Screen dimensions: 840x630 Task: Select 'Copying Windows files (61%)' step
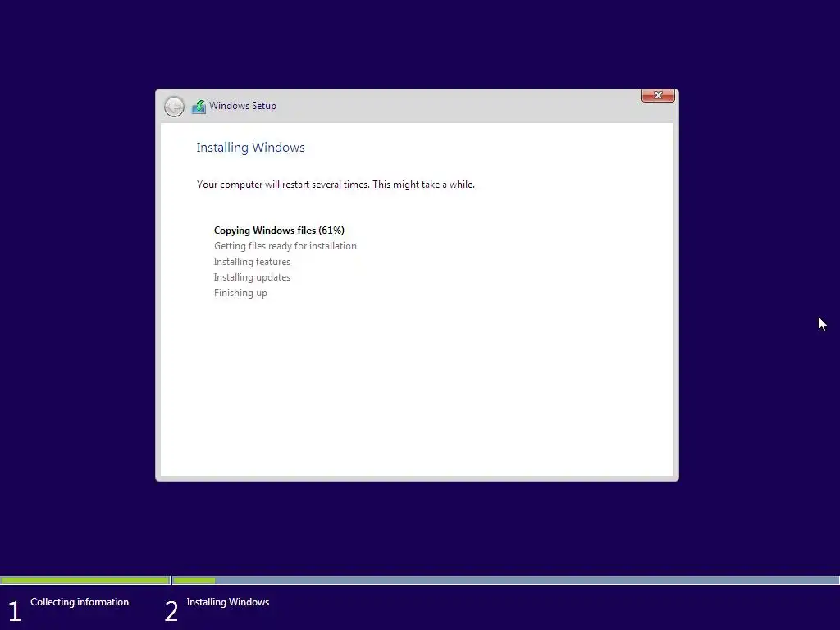tap(279, 231)
